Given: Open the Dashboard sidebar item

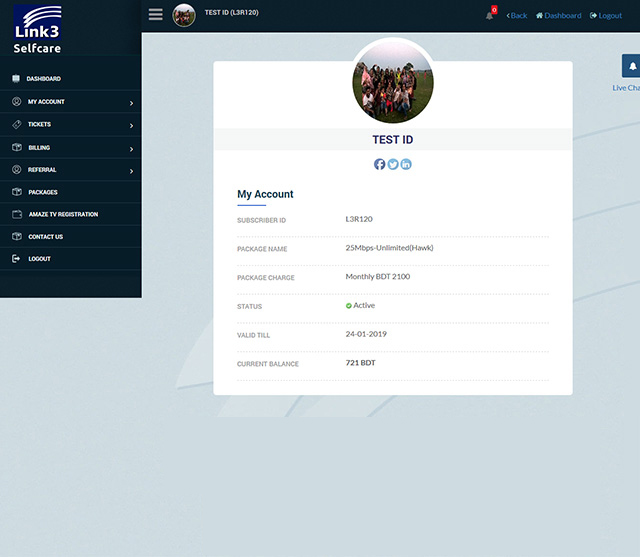Looking at the screenshot, I should tap(43, 79).
